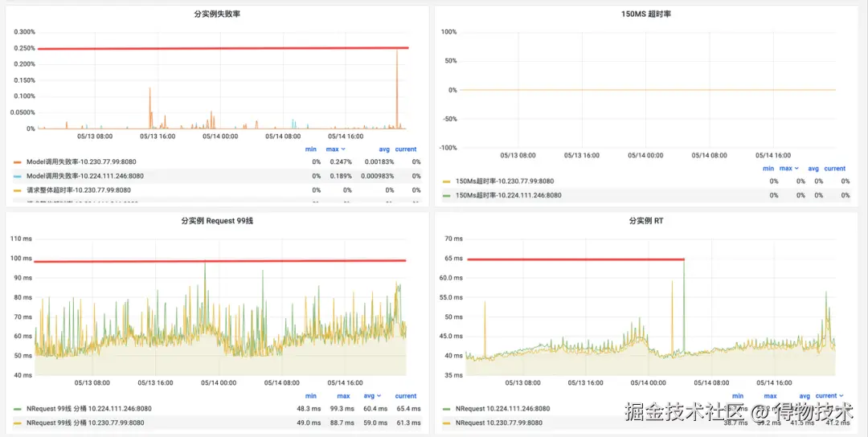
Task: Click green swatch of 150Ms超时率-10.224.111.246:8080
Action: pyautogui.click(x=446, y=195)
